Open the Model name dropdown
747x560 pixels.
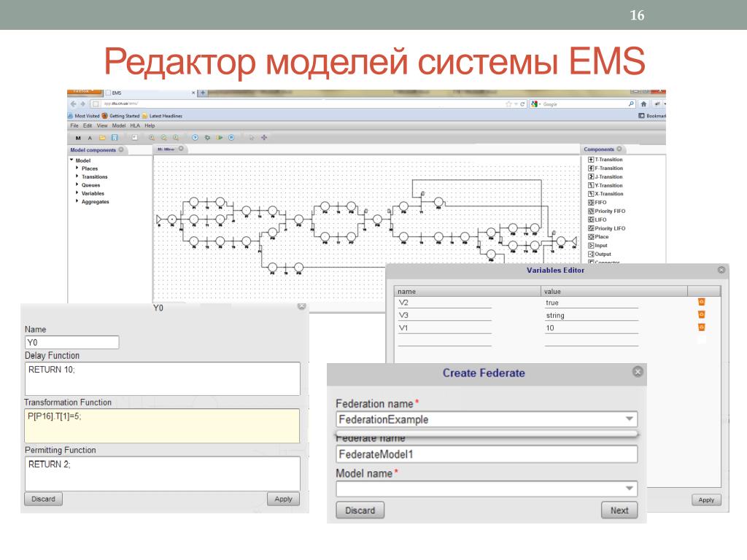[x=630, y=489]
